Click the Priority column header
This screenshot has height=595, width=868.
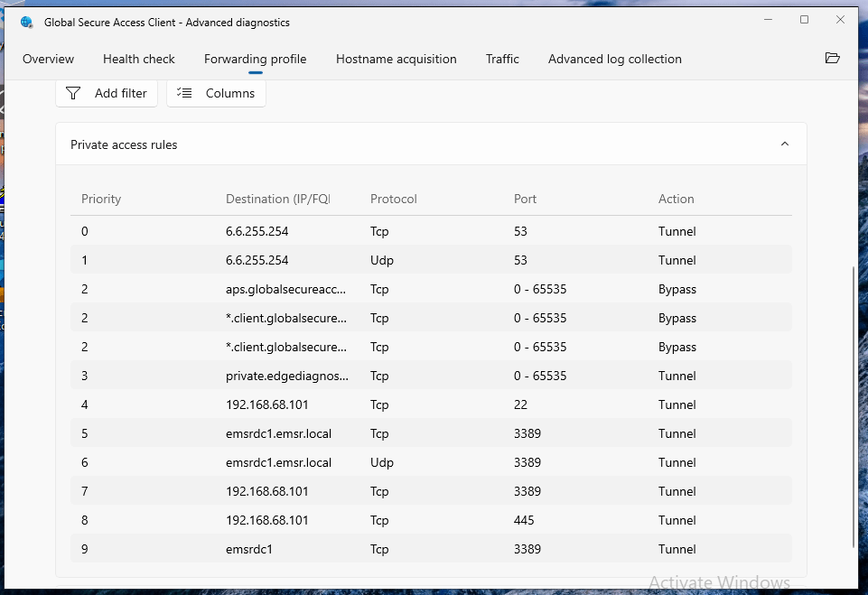[x=101, y=199]
